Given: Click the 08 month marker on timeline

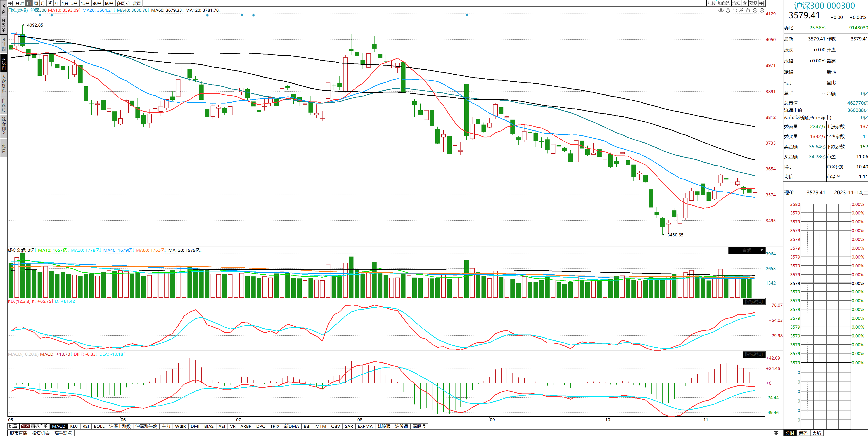Looking at the screenshot, I should pos(360,420).
